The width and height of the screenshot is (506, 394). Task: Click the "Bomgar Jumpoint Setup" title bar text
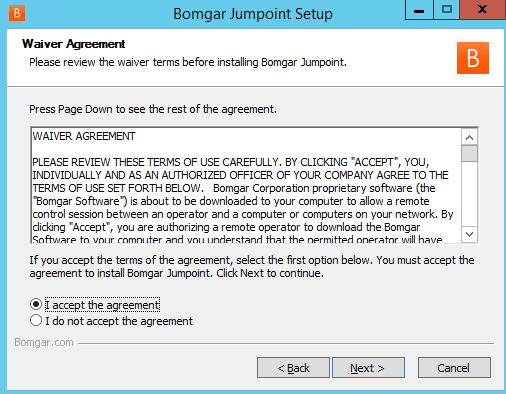pos(253,14)
